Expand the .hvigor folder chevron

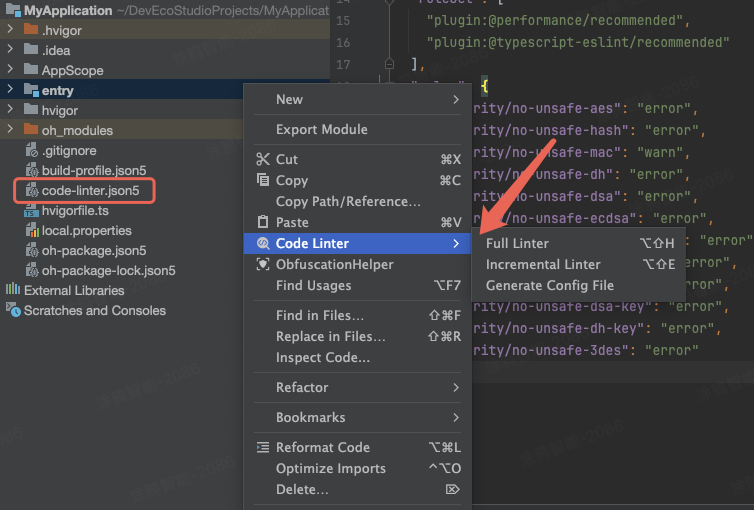(10, 30)
